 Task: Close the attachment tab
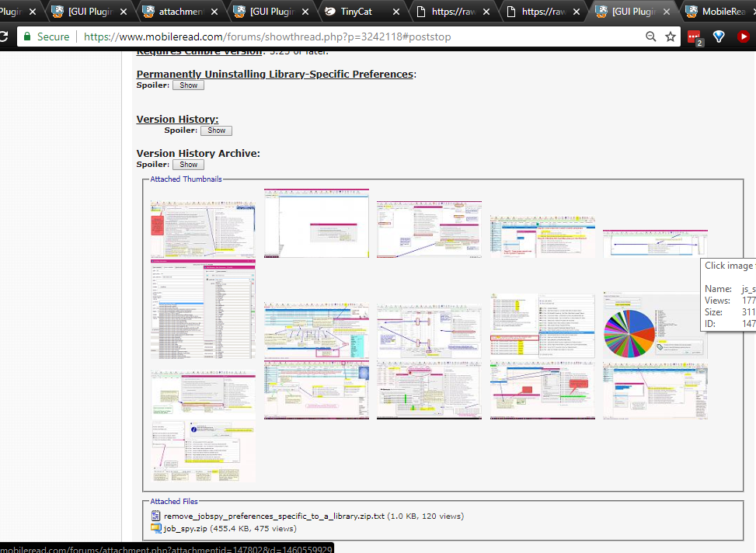(x=214, y=12)
